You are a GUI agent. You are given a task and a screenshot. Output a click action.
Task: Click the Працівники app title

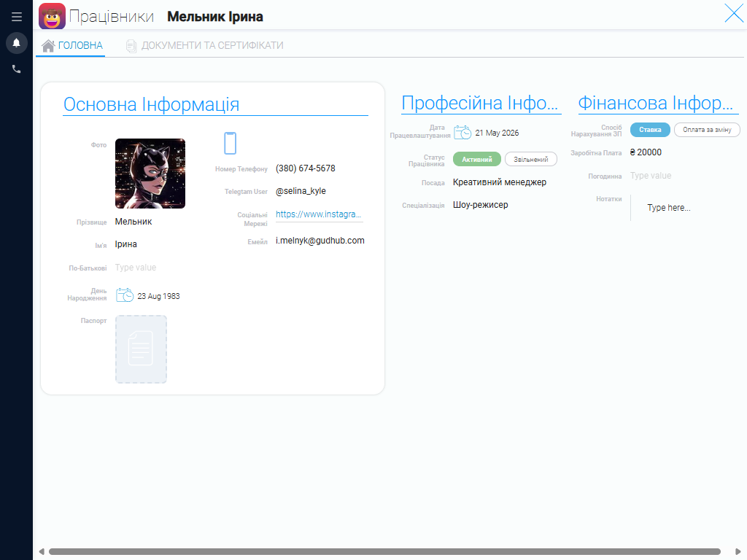[112, 17]
